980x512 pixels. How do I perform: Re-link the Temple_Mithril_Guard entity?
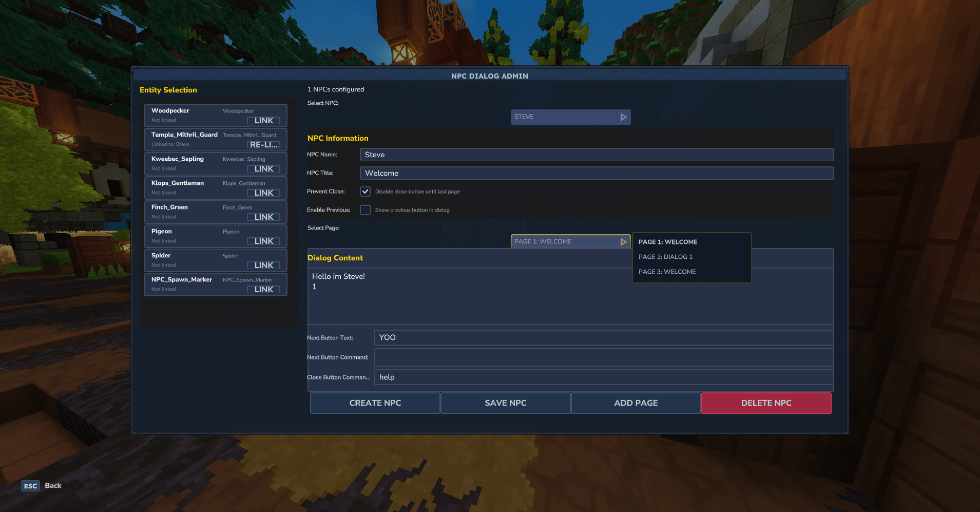pyautogui.click(x=263, y=145)
